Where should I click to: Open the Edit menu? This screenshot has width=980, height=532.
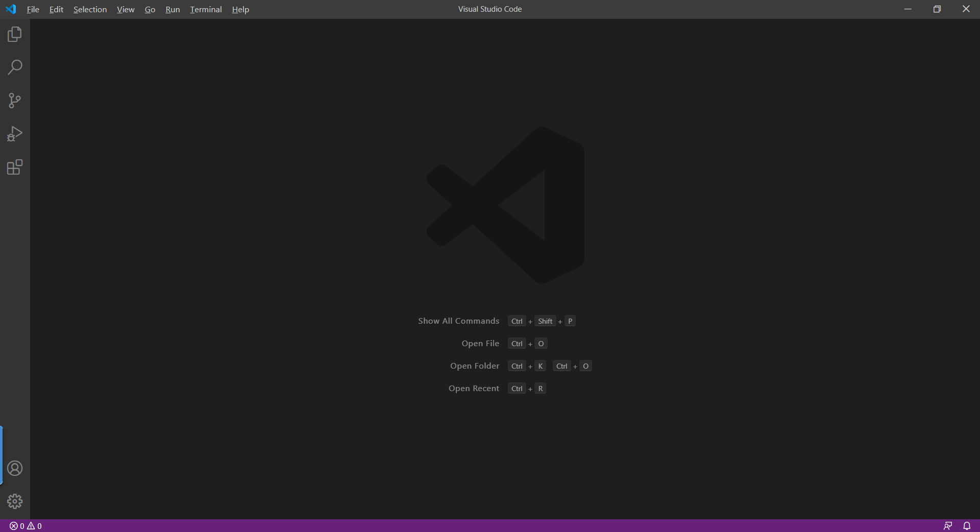pos(56,9)
